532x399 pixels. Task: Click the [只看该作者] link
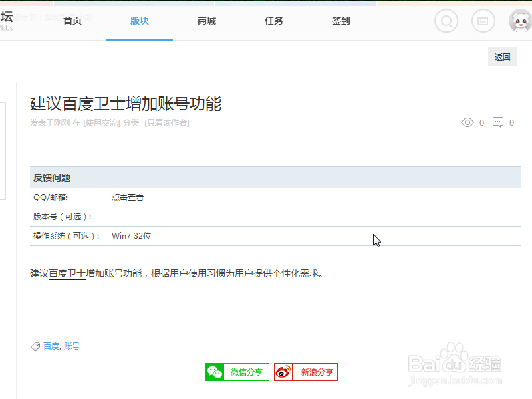[x=165, y=122]
